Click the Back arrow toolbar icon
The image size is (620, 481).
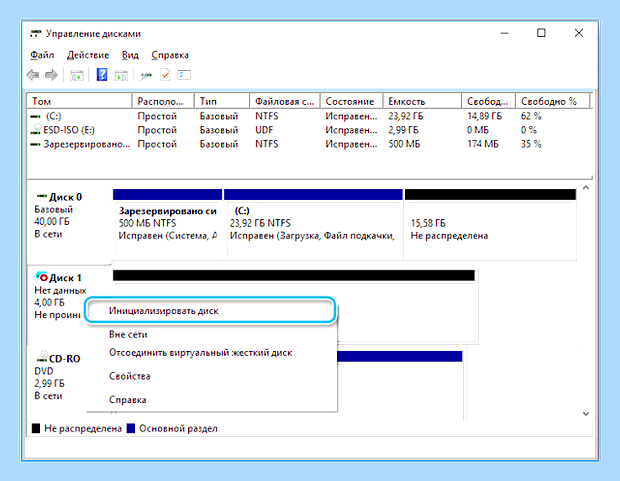pos(33,75)
